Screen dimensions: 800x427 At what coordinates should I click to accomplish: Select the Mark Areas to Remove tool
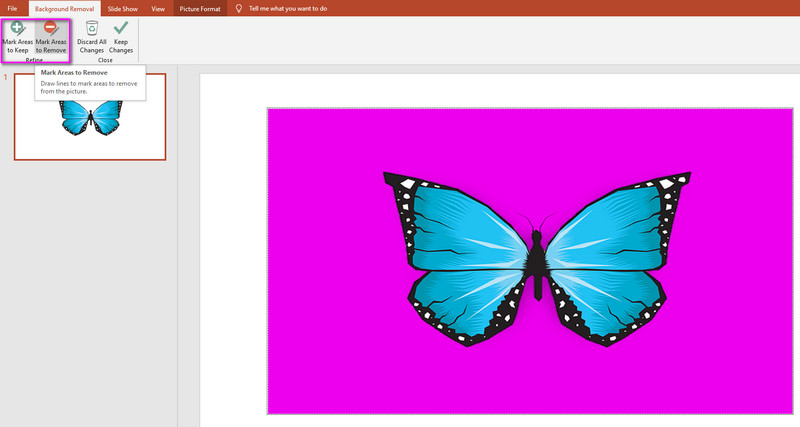pos(51,37)
